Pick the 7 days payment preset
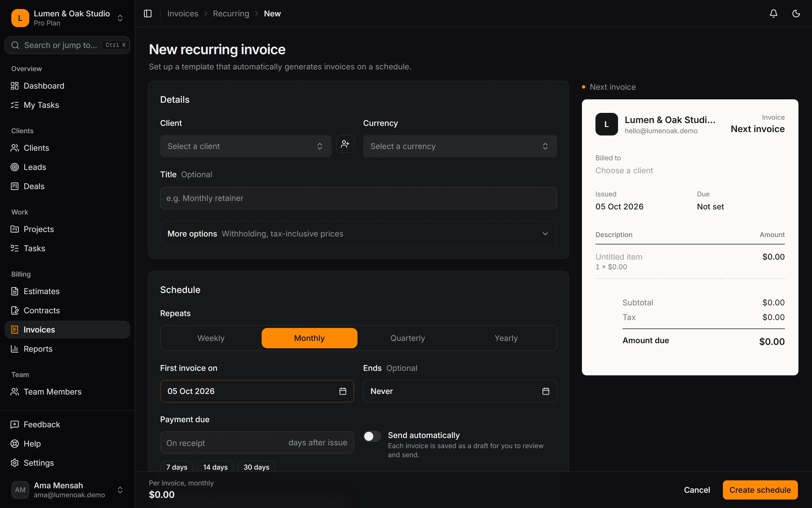This screenshot has height=508, width=812. tap(177, 467)
